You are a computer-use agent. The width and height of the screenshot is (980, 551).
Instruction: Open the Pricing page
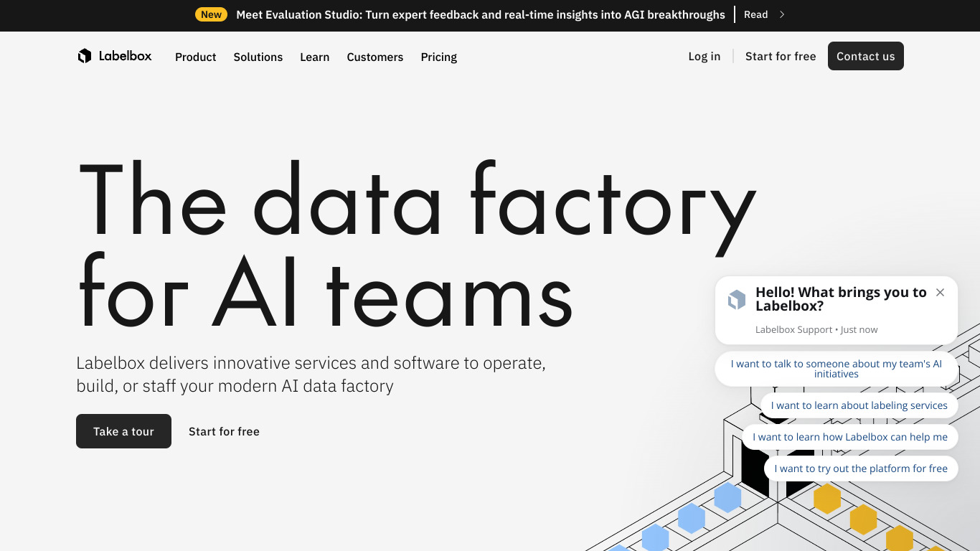click(x=439, y=57)
